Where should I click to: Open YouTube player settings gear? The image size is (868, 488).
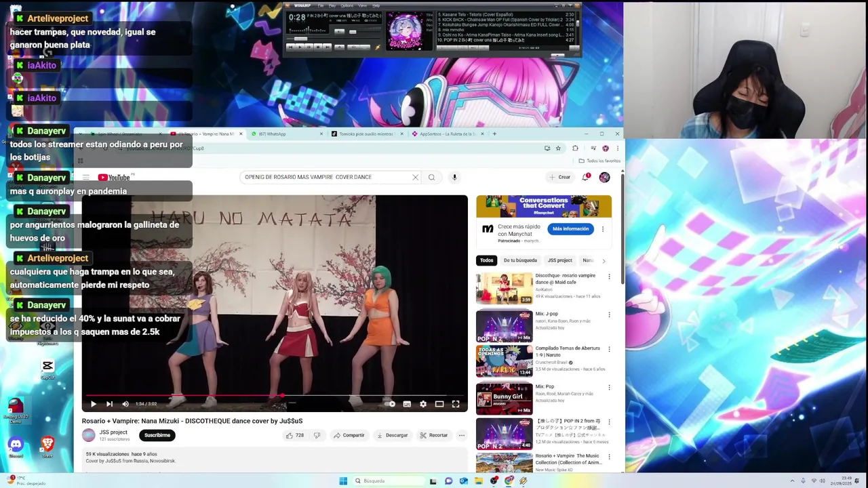coord(423,404)
